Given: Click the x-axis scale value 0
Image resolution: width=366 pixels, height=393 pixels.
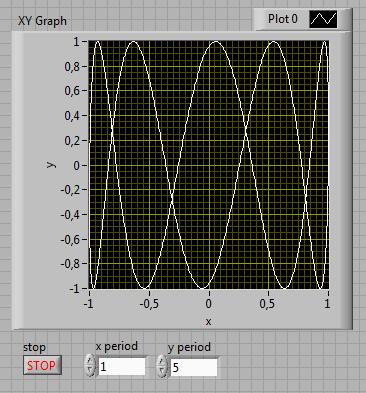Looking at the screenshot, I should tap(209, 304).
